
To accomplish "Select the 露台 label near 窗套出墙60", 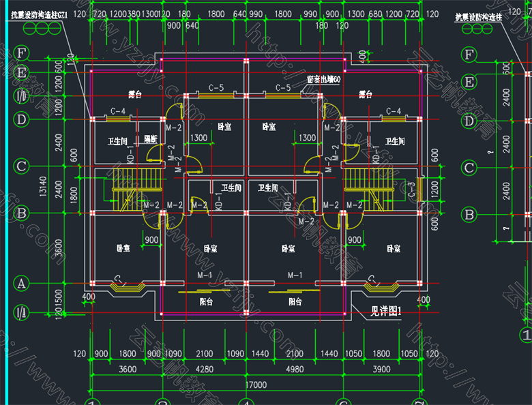I will point(366,94).
